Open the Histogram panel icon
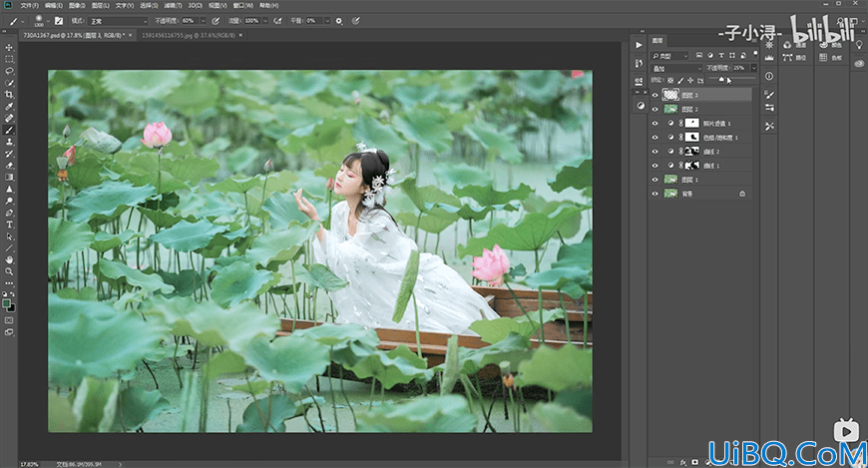The image size is (868, 468). click(769, 58)
